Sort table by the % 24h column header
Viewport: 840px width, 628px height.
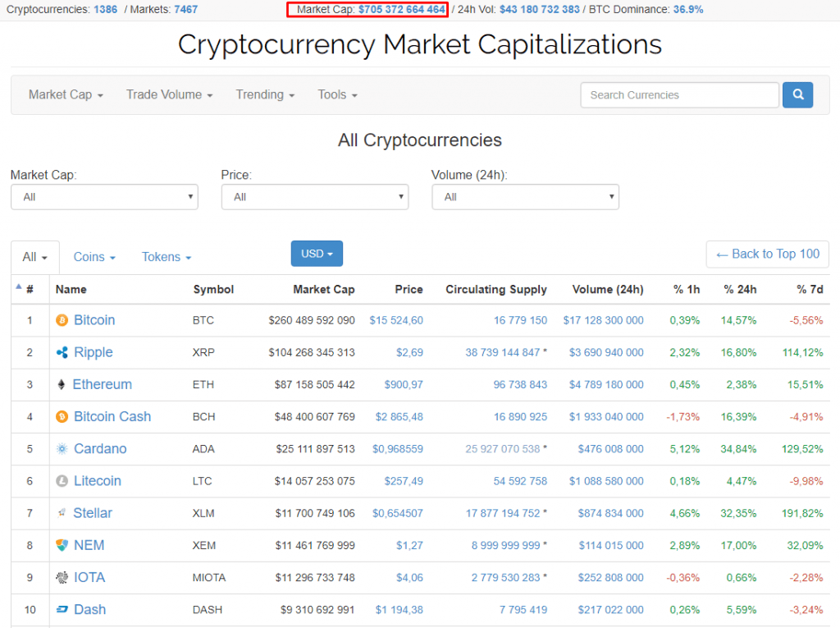(740, 289)
